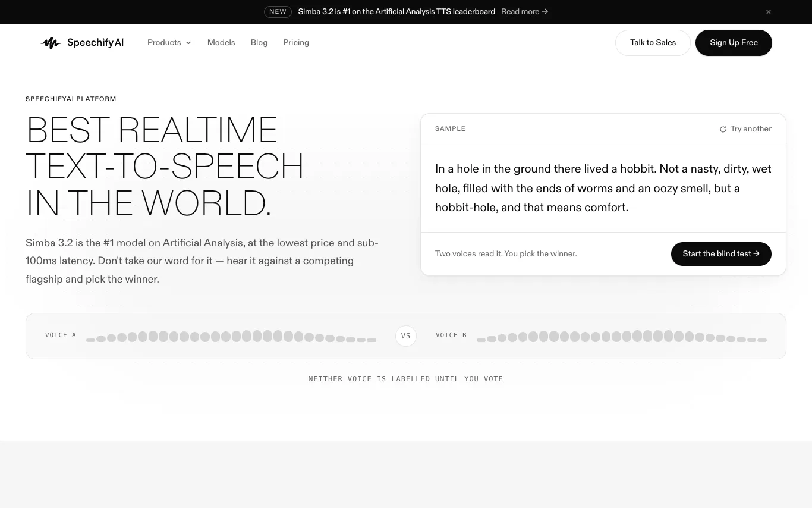Click Sign Up Free
The image size is (812, 508).
[x=734, y=43]
